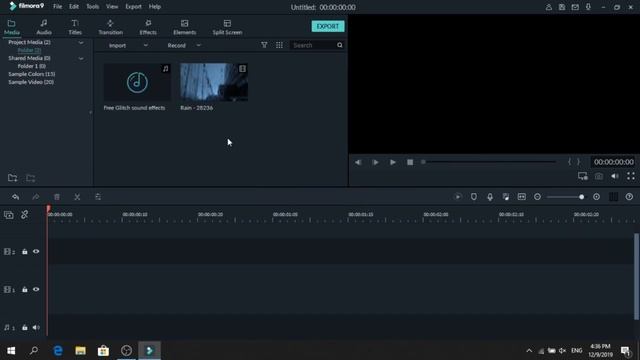Switch media grid view icon
The height and width of the screenshot is (360, 640).
279,45
